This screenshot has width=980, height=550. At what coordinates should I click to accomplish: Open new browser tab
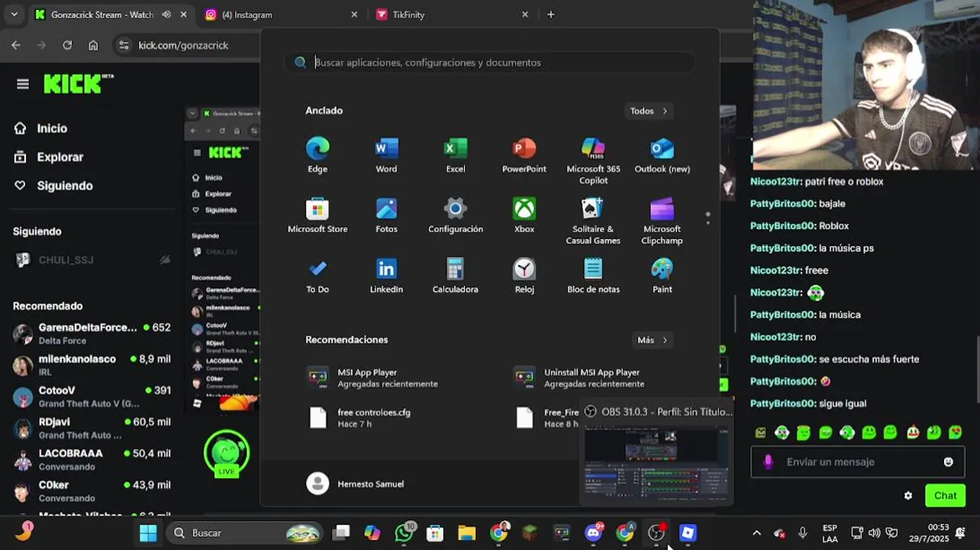pos(551,15)
